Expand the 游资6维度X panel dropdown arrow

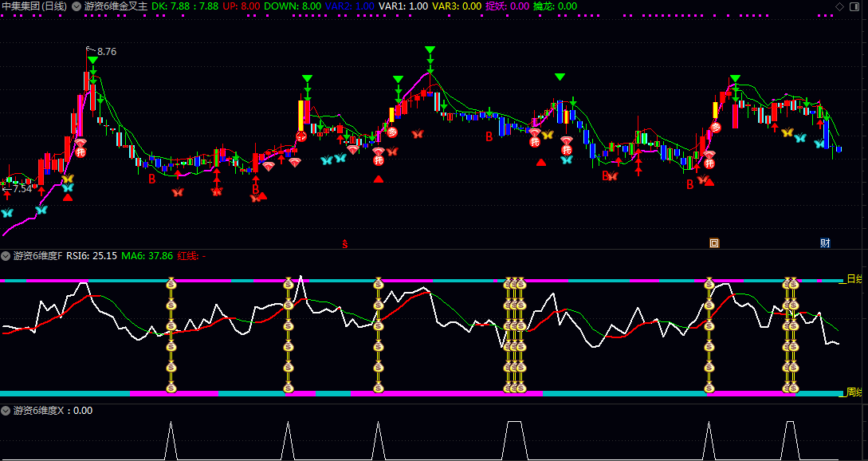(6, 411)
